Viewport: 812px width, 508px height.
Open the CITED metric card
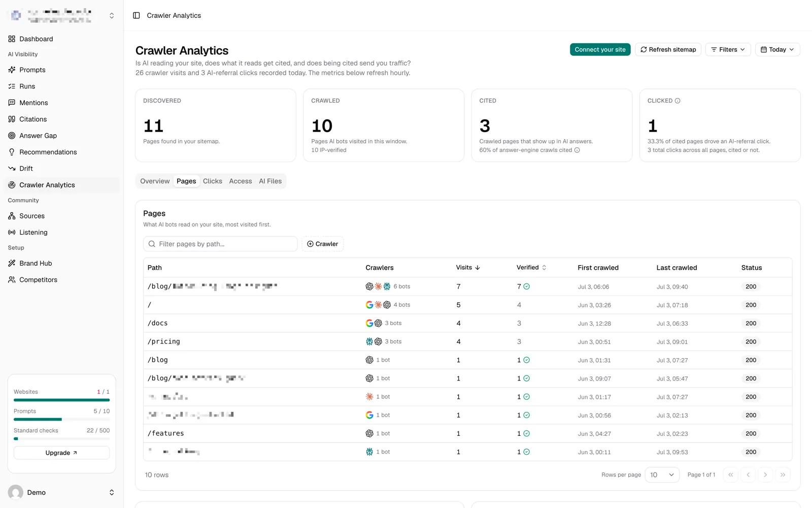[552, 125]
